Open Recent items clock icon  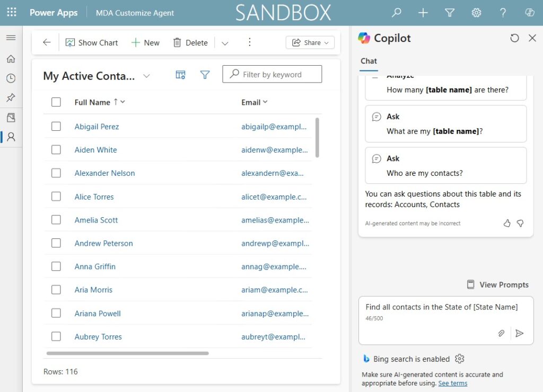(x=11, y=78)
